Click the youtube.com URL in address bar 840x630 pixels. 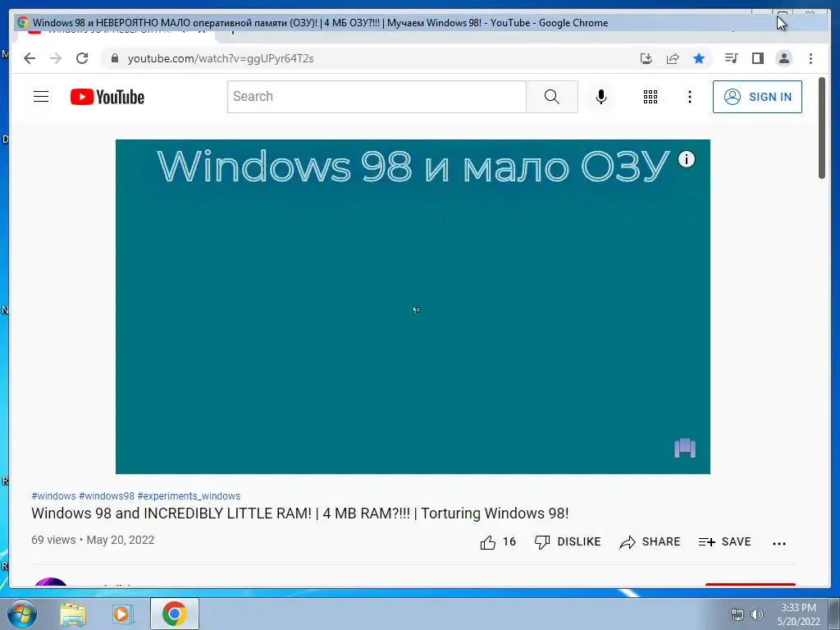pos(220,58)
